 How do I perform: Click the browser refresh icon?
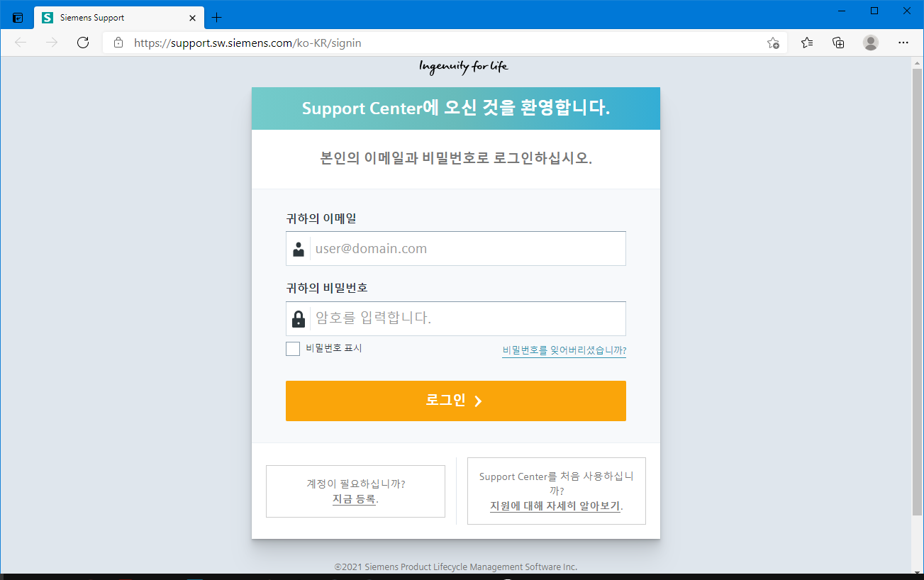tap(83, 43)
